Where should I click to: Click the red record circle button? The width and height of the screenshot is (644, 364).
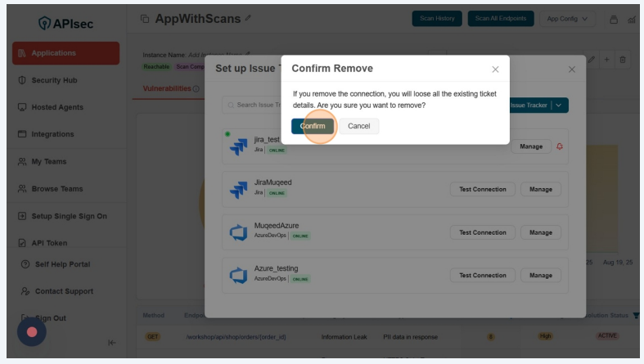coord(32,331)
